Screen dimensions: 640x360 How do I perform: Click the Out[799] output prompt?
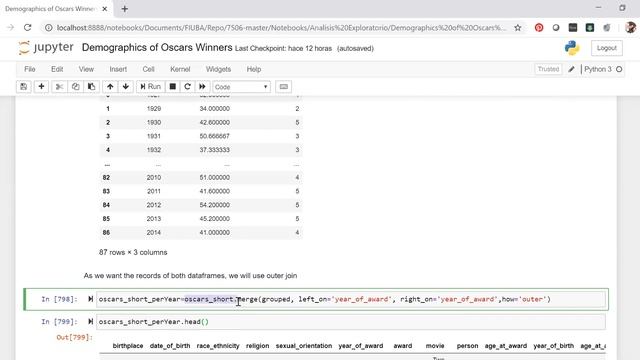[75, 337]
